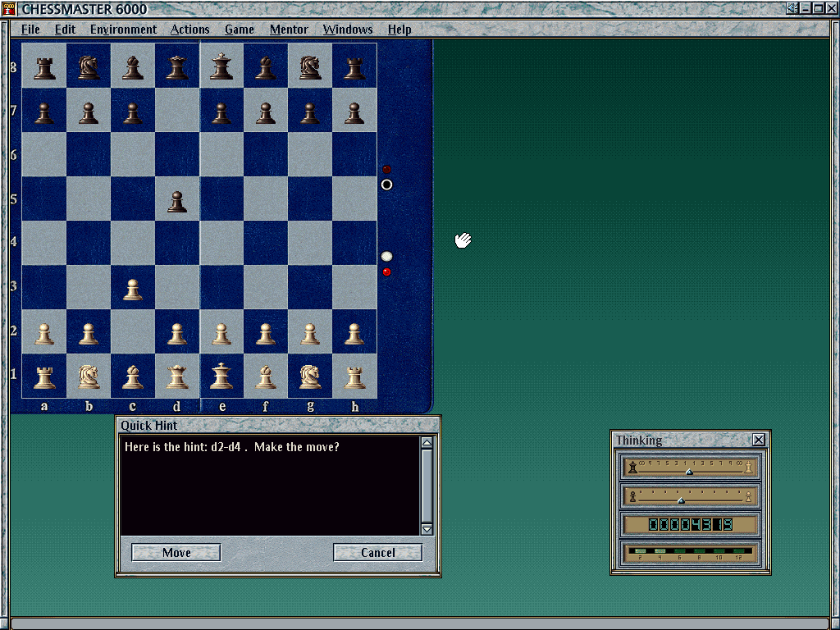Screen dimensions: 840x630
Task: Click the Quick Hint title bar
Action: 278,426
